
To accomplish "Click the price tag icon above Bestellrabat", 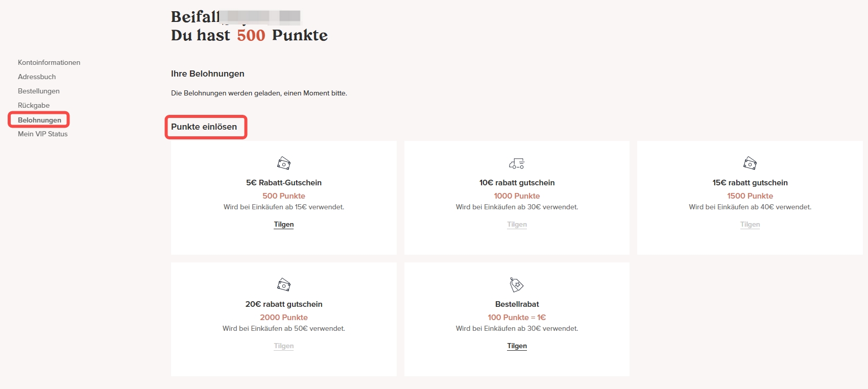I will coord(517,284).
